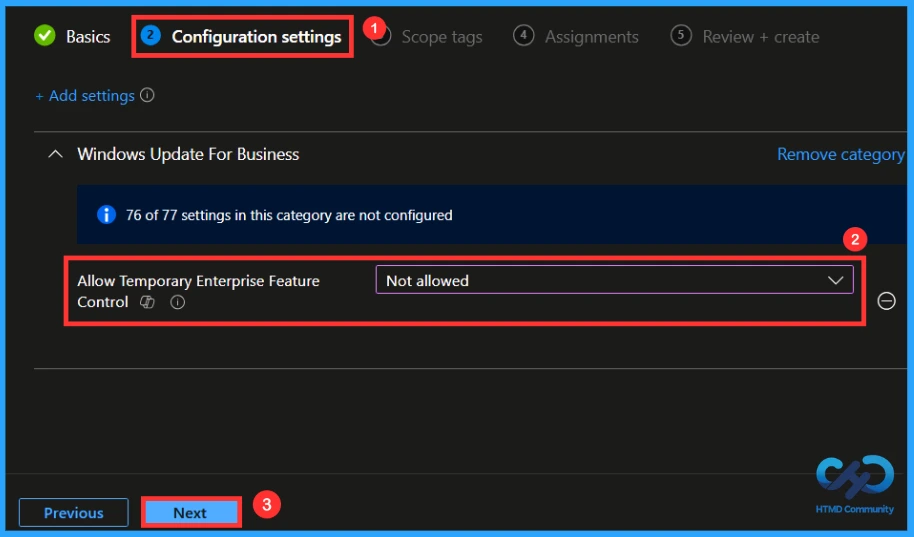Image resolution: width=914 pixels, height=537 pixels.
Task: Click the + Add settings link
Action: pyautogui.click(x=85, y=96)
